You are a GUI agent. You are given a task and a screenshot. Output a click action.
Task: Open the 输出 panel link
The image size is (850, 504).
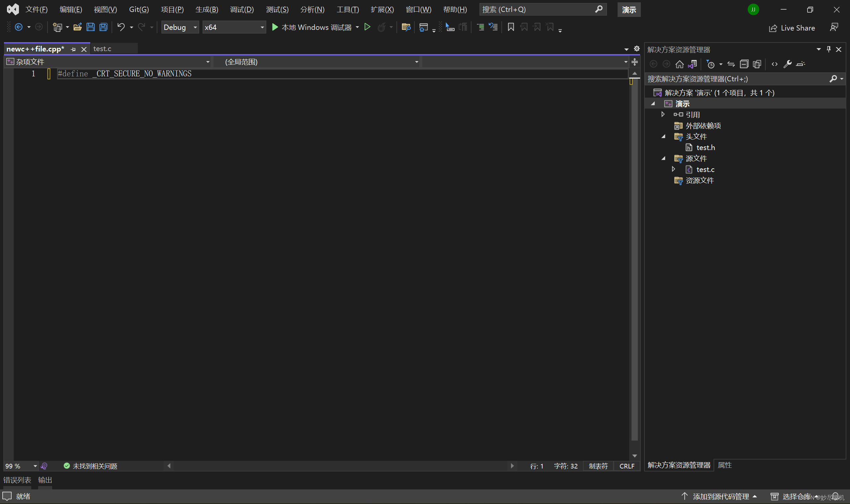click(x=44, y=480)
